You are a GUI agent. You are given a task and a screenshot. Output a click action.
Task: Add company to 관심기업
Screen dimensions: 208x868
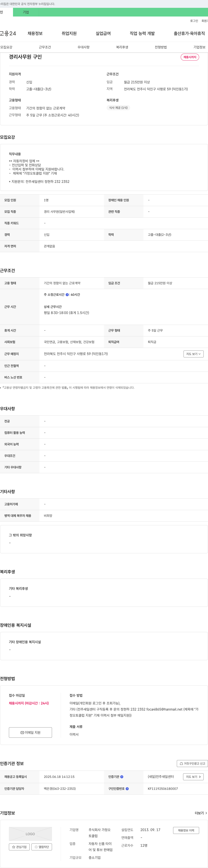pos(19,847)
